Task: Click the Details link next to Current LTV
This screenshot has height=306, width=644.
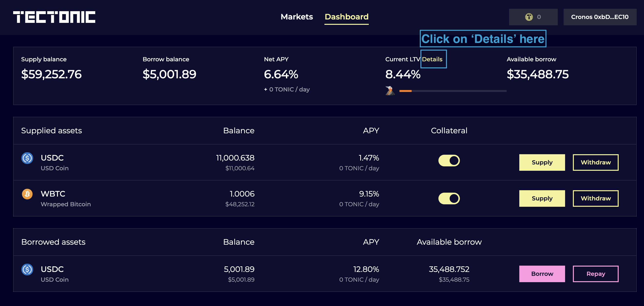Action: point(432,59)
